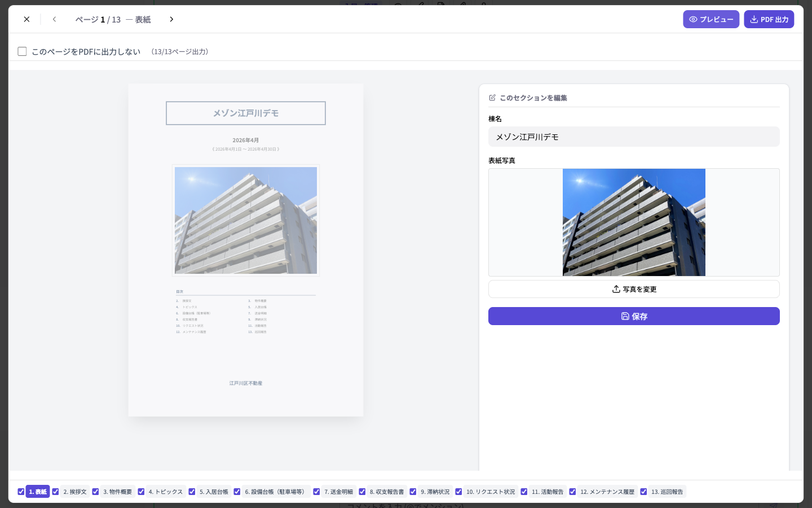Uncheck the 7. 送金明細 checkbox
The width and height of the screenshot is (812, 508).
[316, 492]
